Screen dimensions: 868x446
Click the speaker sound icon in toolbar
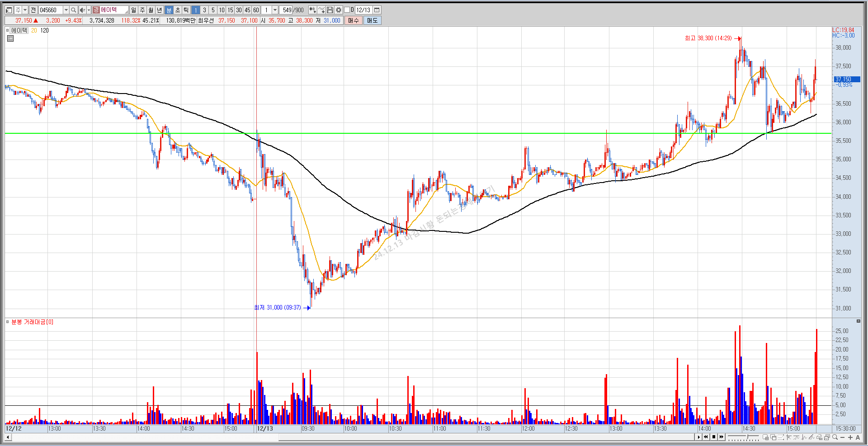[82, 10]
